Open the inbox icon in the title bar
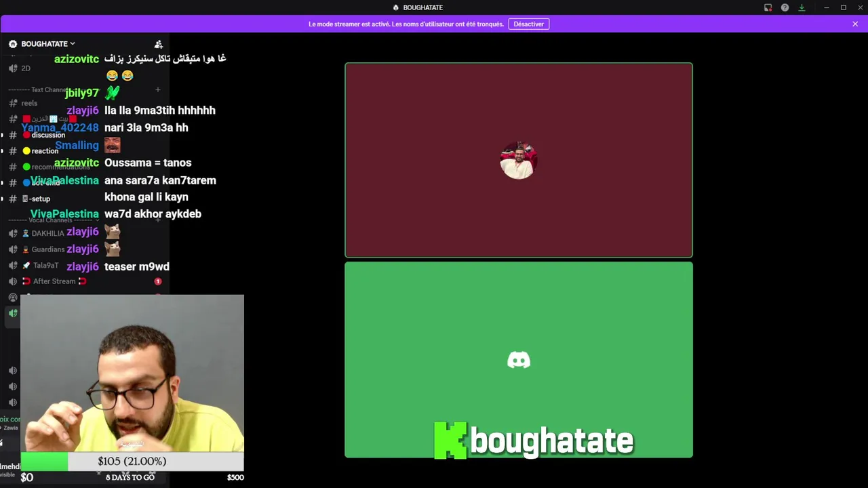868x488 pixels. (x=768, y=7)
